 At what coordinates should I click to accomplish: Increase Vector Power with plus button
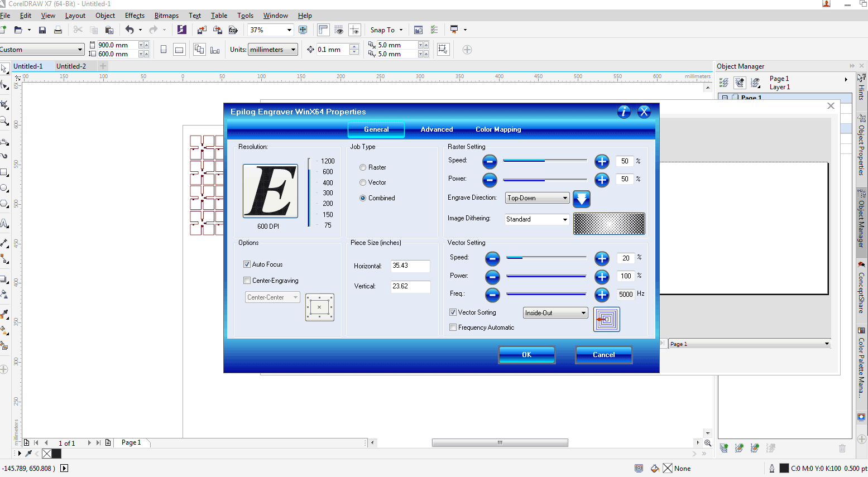pos(602,277)
